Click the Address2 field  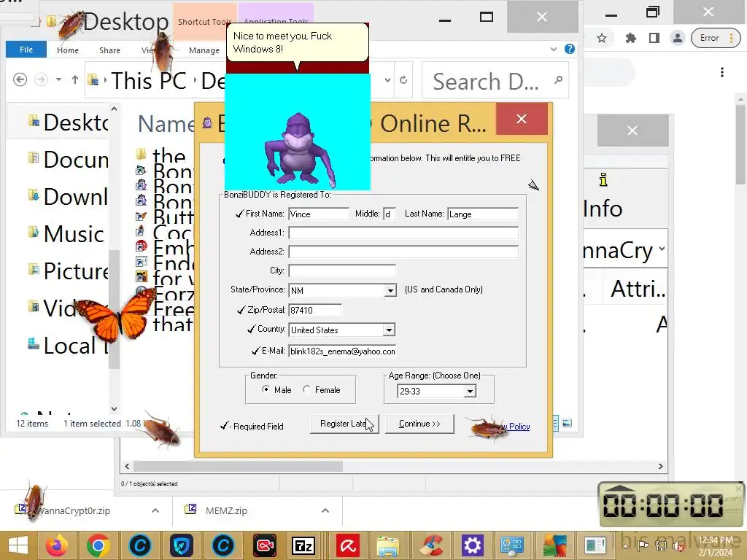point(403,252)
